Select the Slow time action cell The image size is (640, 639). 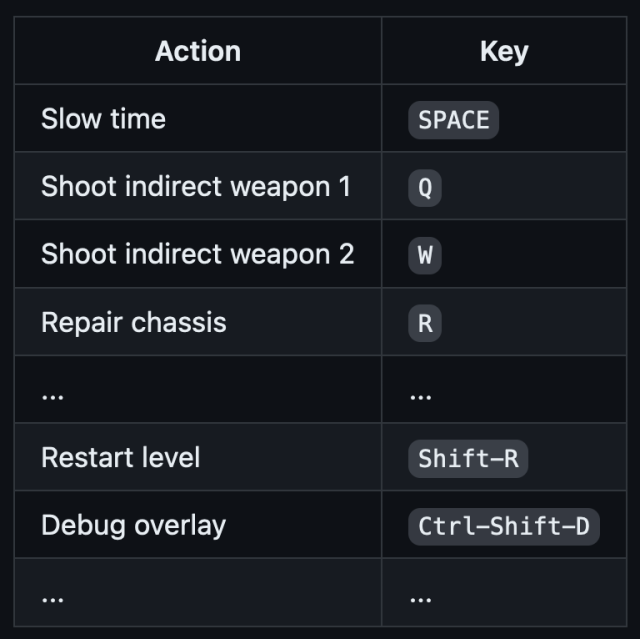point(103,119)
